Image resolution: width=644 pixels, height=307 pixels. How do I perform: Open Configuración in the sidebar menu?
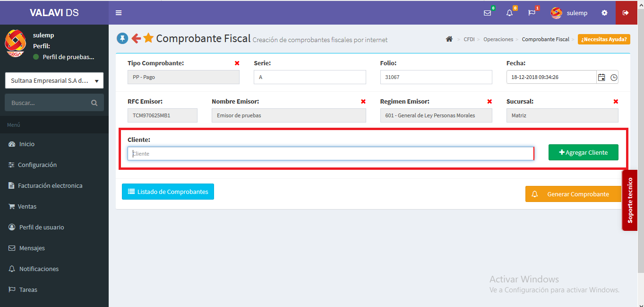pyautogui.click(x=37, y=165)
